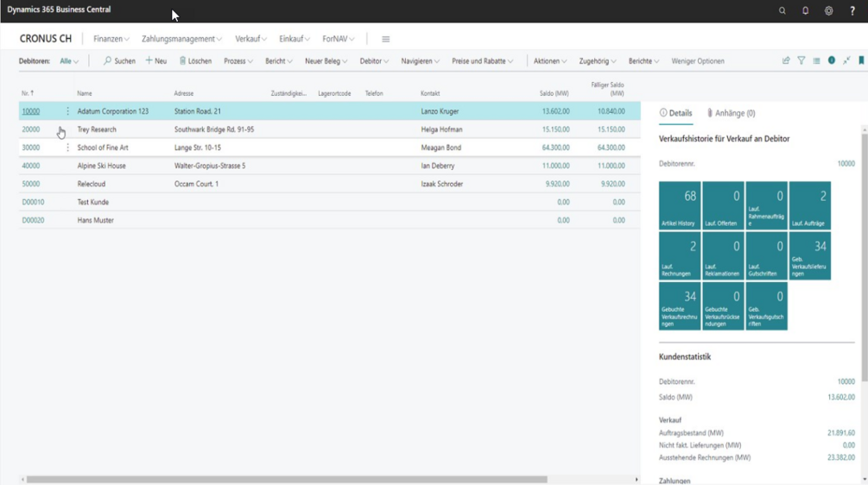This screenshot has height=485, width=868.
Task: Click the bookmark icon
Action: (x=861, y=60)
